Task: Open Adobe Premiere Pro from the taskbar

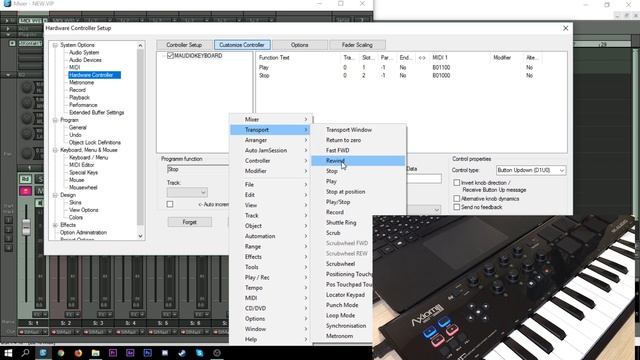Action: coord(113,353)
